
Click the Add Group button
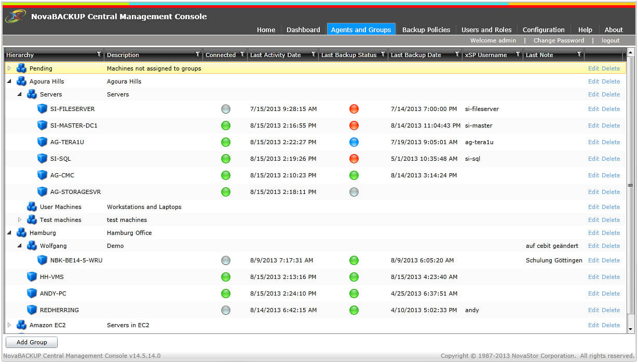tap(32, 342)
